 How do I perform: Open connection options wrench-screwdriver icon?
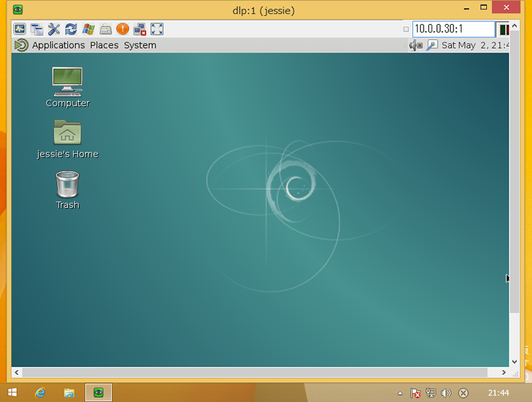pyautogui.click(x=54, y=29)
